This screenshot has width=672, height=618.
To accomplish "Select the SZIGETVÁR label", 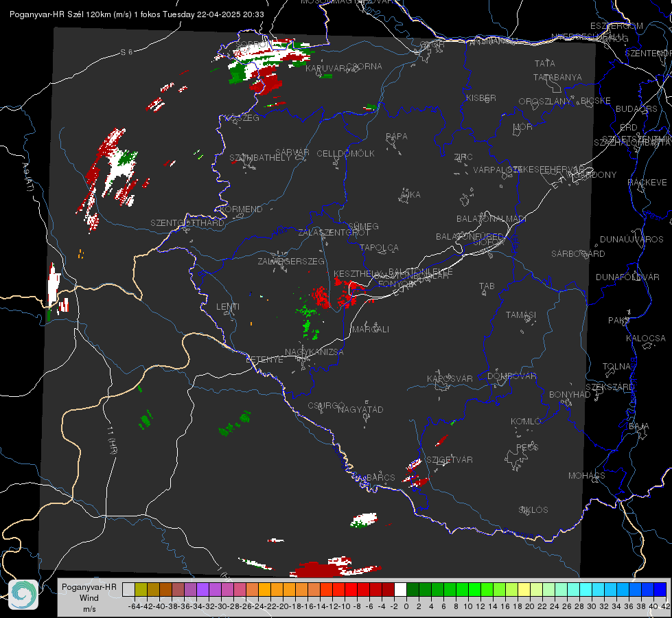I will 450,460.
